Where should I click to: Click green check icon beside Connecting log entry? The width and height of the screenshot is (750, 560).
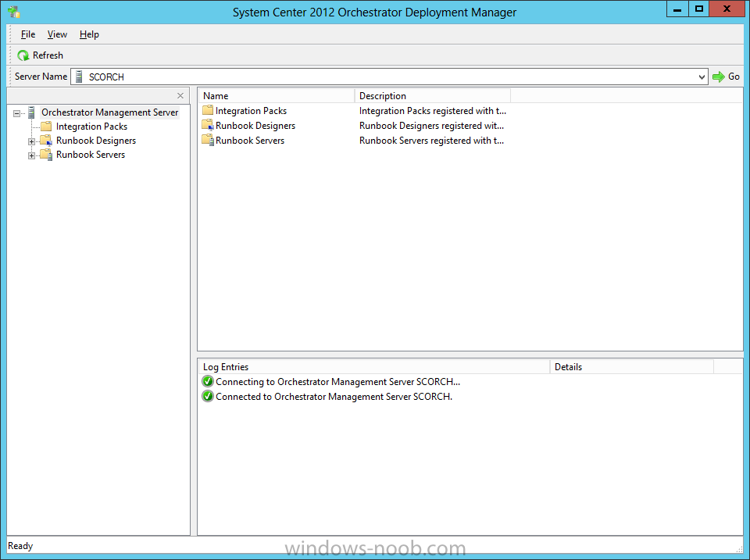click(208, 382)
